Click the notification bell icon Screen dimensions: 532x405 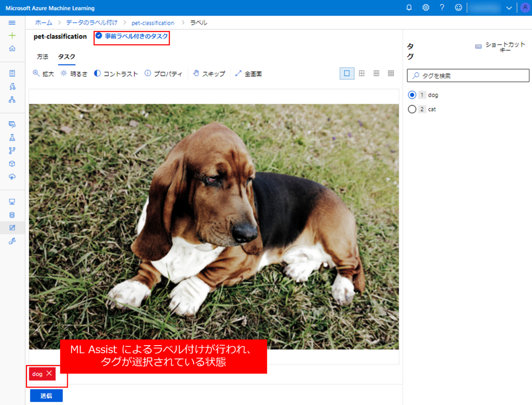tap(409, 8)
